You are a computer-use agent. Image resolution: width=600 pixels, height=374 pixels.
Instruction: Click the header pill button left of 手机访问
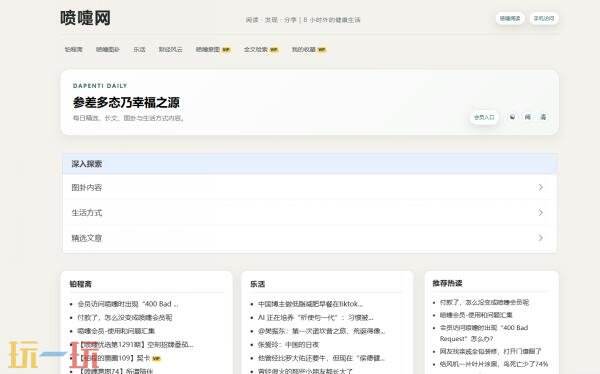pos(510,18)
